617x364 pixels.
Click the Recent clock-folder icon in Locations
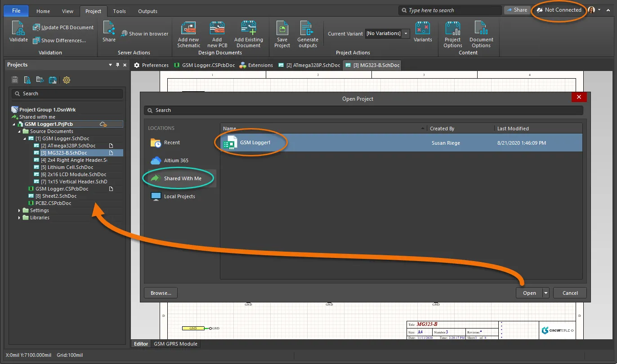[x=156, y=142]
